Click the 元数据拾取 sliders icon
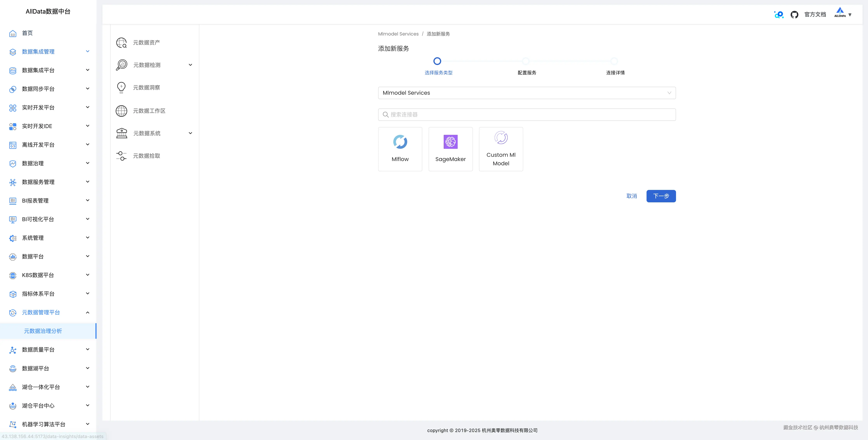868x440 pixels. coord(121,156)
